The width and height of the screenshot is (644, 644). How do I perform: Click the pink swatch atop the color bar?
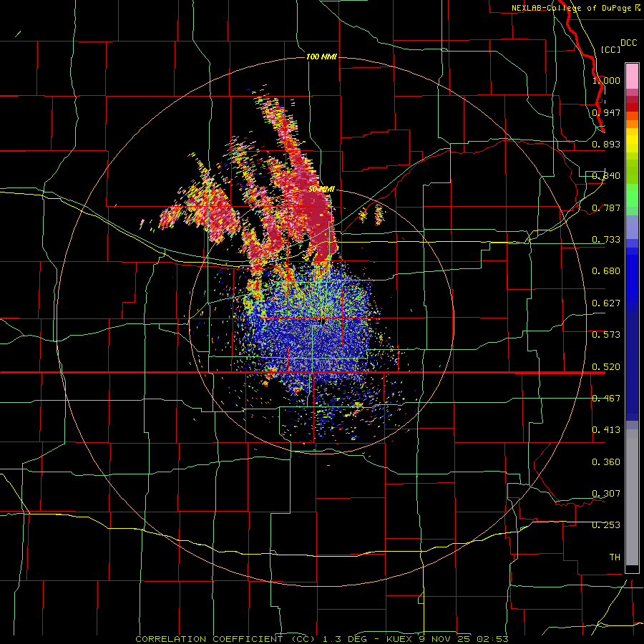[632, 76]
